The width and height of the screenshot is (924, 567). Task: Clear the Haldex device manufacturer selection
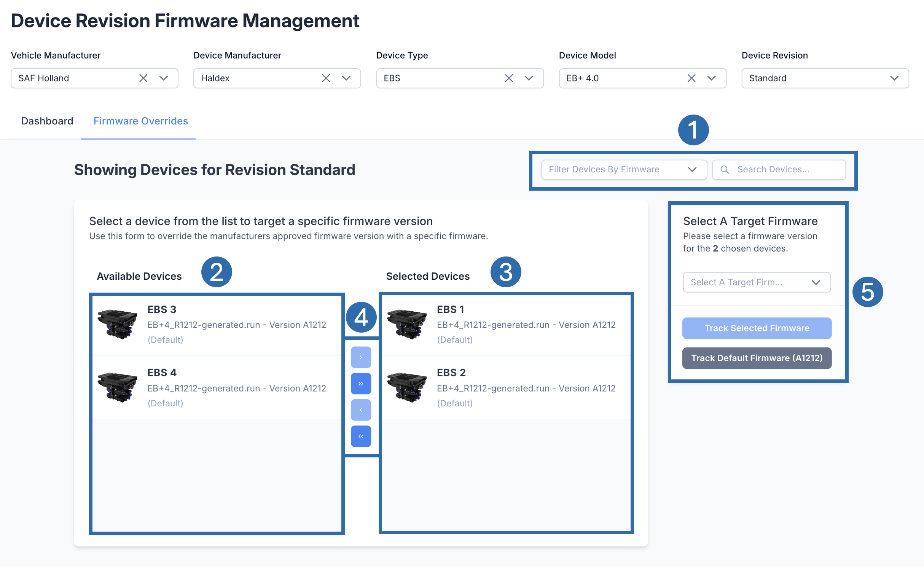point(326,78)
